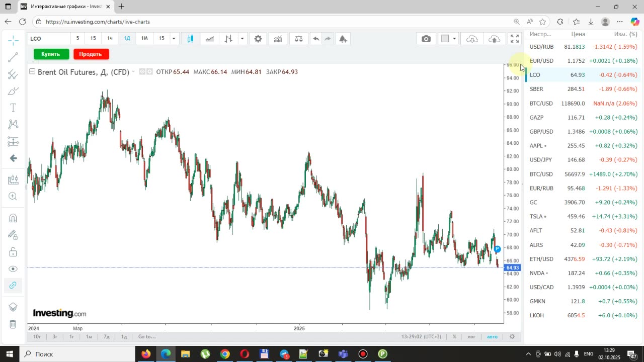Select the brush drawing tool
The width and height of the screenshot is (644, 362).
click(x=13, y=91)
